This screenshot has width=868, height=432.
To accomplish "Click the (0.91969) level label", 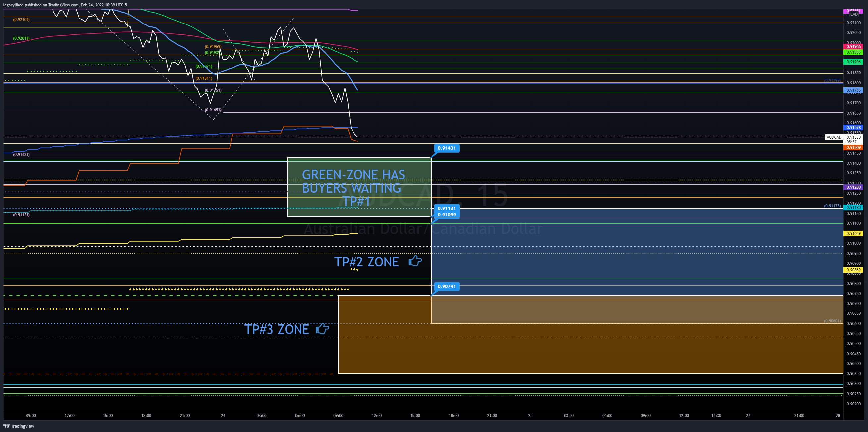I will point(213,47).
